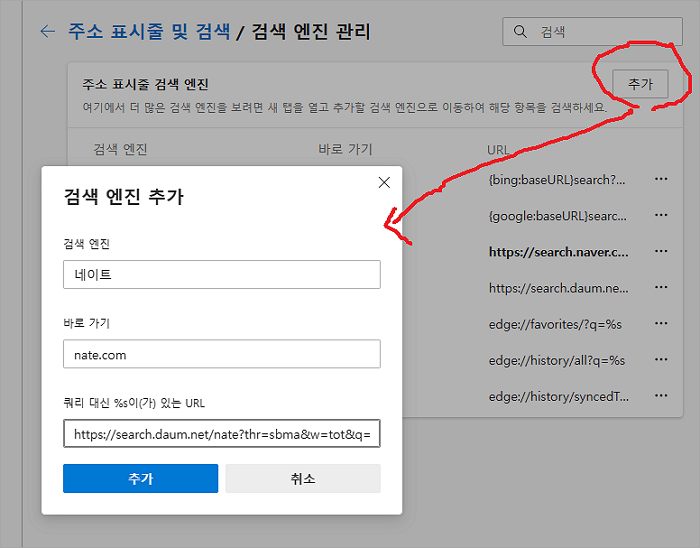Open more options for the search.daum.ne row
The height and width of the screenshot is (548, 700).
(x=660, y=288)
